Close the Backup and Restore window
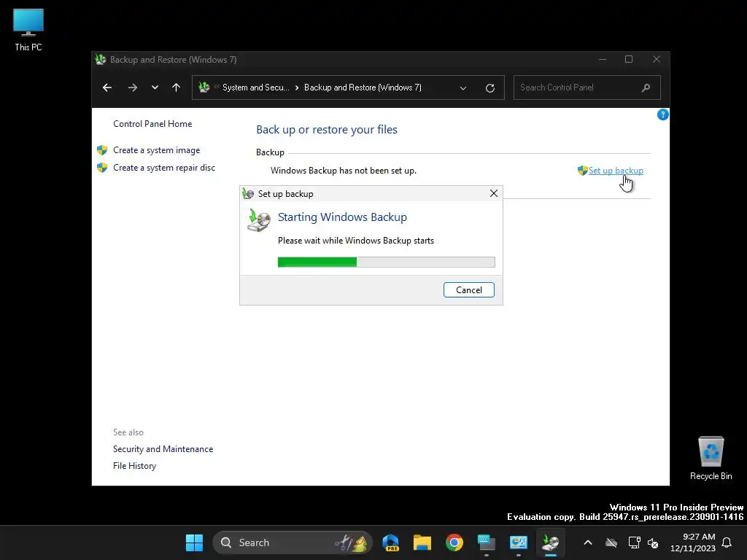This screenshot has width=747, height=560. pos(657,60)
